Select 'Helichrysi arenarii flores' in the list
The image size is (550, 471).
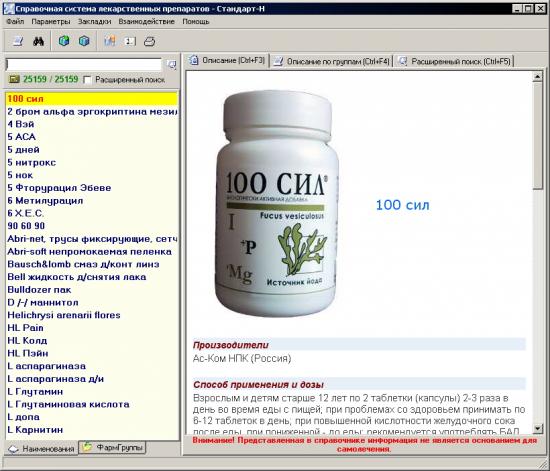pyautogui.click(x=92, y=315)
